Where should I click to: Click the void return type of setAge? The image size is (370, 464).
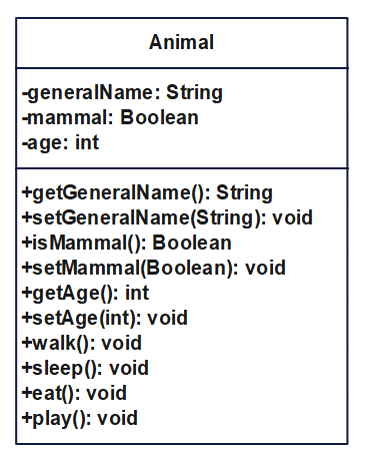click(167, 318)
